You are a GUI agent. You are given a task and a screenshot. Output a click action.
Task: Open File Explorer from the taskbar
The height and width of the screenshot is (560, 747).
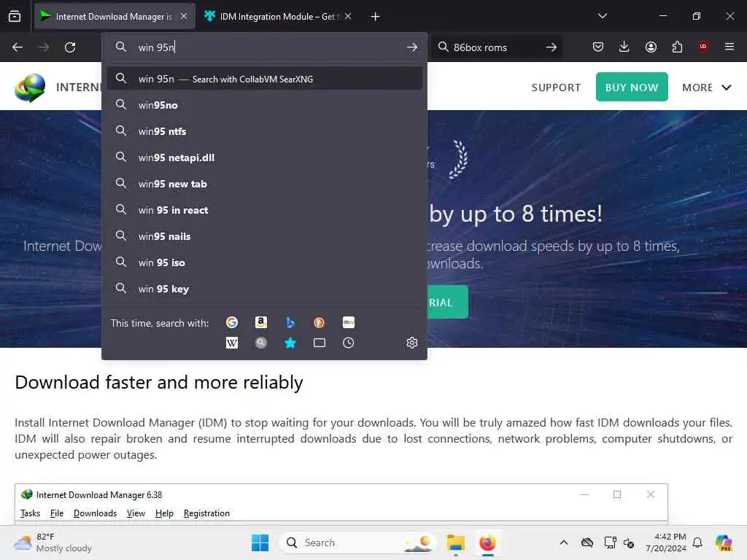pos(455,542)
